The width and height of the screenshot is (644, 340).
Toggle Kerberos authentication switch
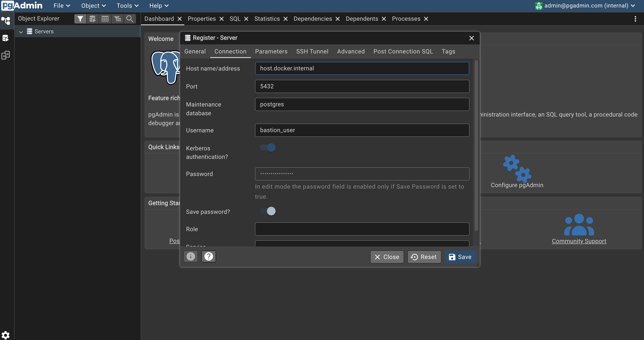pyautogui.click(x=268, y=148)
